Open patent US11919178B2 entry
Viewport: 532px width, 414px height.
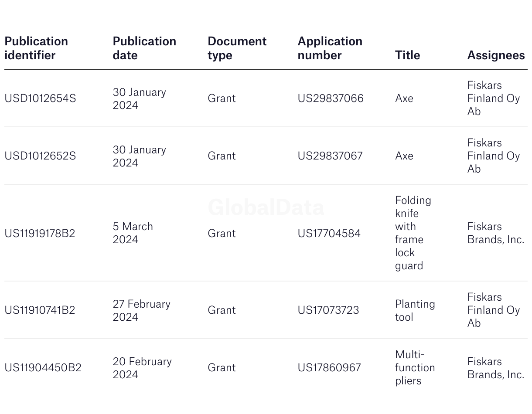40,234
